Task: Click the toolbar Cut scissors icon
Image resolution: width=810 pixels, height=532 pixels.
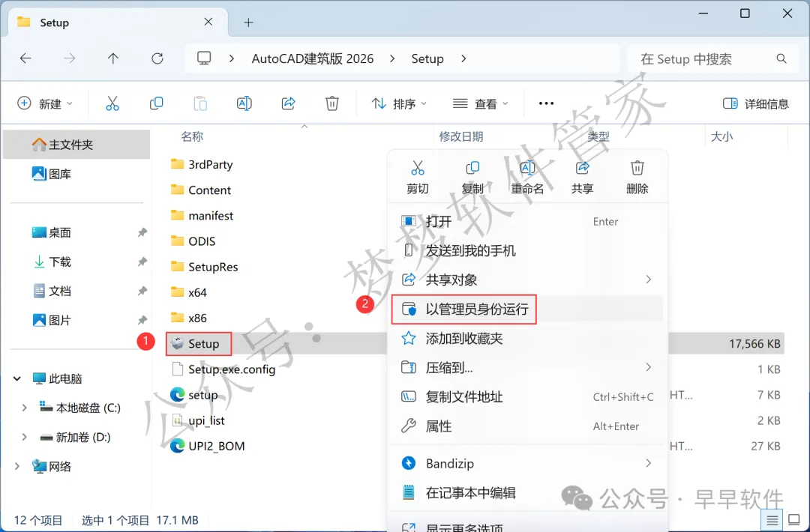Action: click(x=112, y=103)
